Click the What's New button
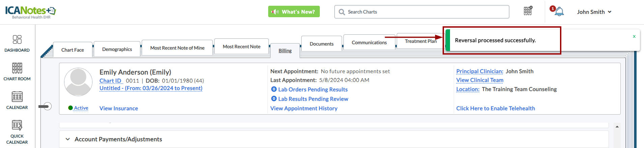This screenshot has height=148, width=644. 294,12
